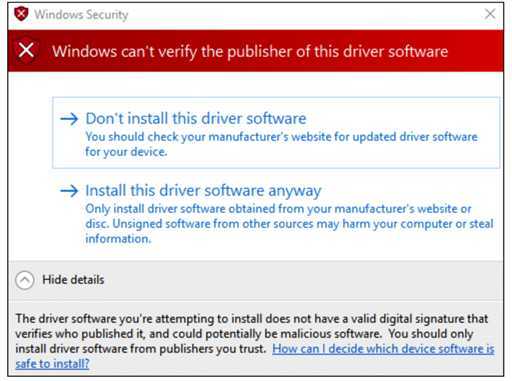The image size is (512, 381).
Task: Collapse details with the Hide details chevron
Action: [25, 280]
